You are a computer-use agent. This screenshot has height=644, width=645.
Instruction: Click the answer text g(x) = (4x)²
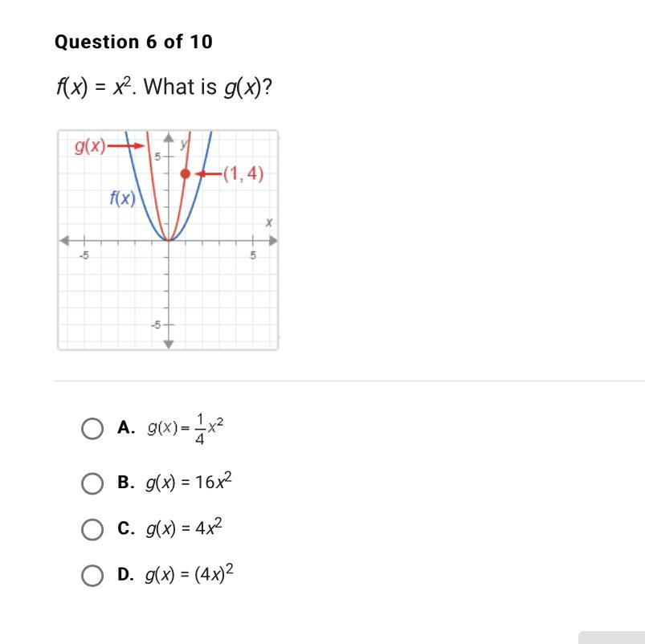189,573
